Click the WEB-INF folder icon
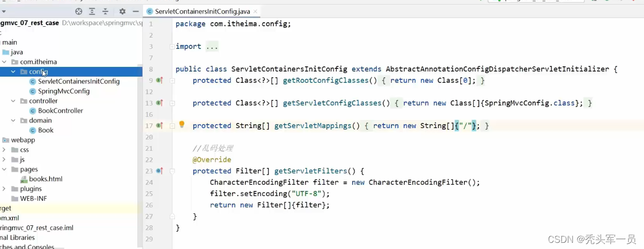 coord(14,199)
